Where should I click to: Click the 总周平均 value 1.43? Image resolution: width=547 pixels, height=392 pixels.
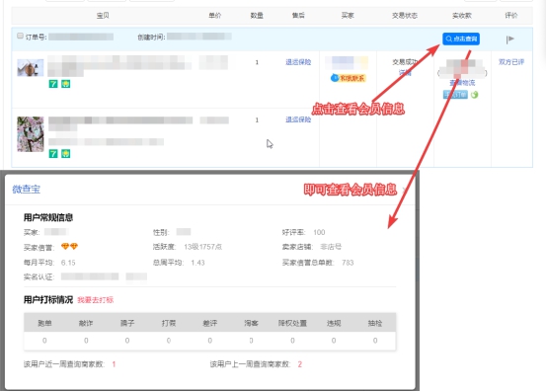pos(197,263)
